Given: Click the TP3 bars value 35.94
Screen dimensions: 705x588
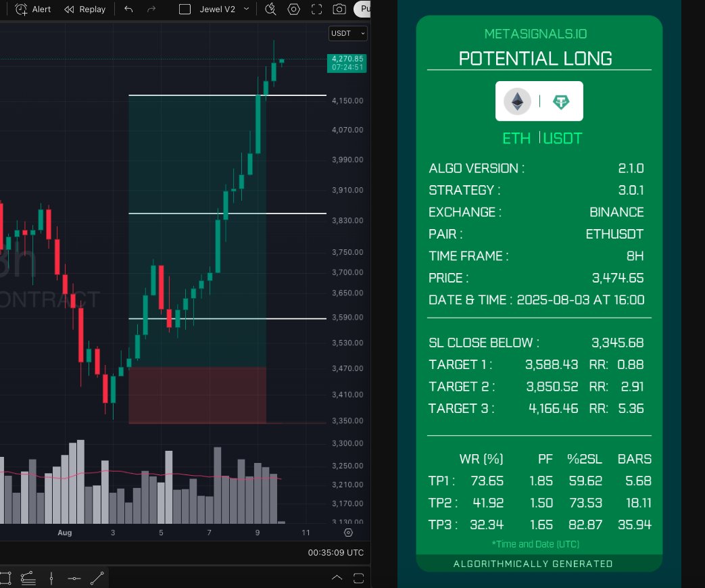Looking at the screenshot, I should (x=635, y=524).
